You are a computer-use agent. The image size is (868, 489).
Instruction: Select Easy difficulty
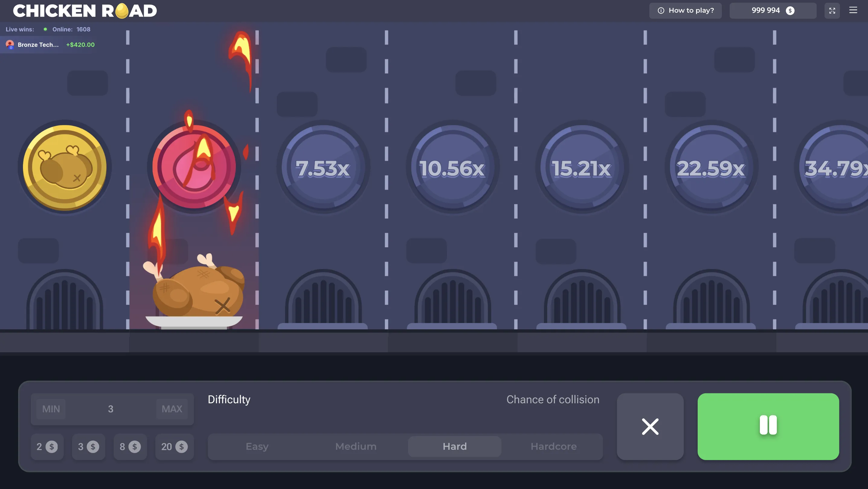[x=257, y=446]
